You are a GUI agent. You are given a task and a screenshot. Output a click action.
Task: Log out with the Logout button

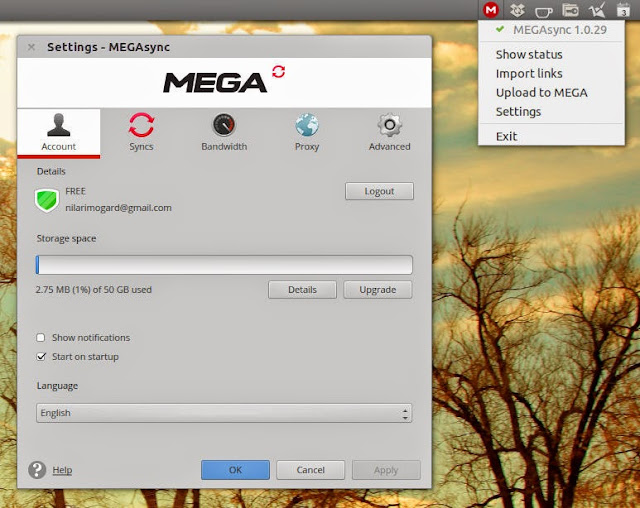[379, 191]
